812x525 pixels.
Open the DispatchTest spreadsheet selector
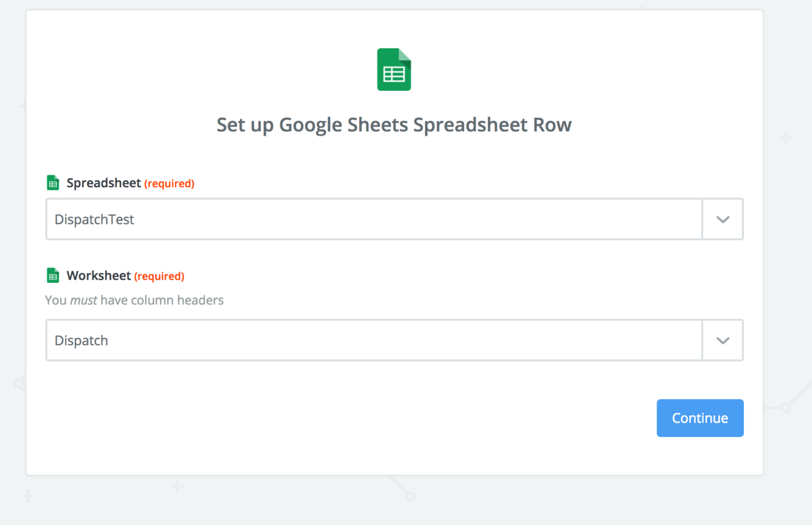tap(722, 219)
